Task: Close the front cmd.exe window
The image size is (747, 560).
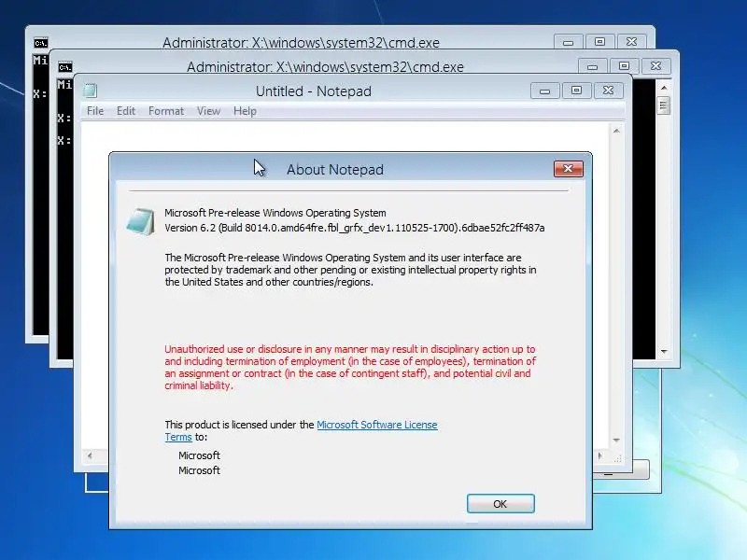Action: (x=656, y=66)
